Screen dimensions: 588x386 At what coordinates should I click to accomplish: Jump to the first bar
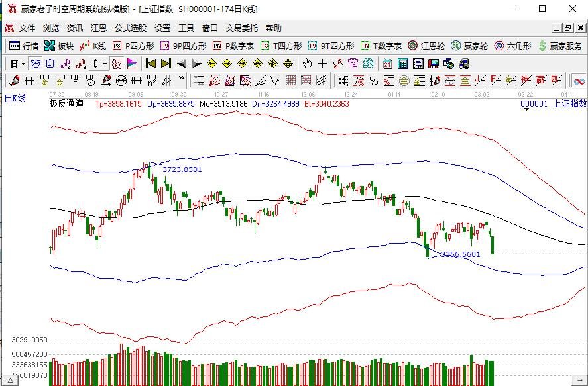(150, 64)
